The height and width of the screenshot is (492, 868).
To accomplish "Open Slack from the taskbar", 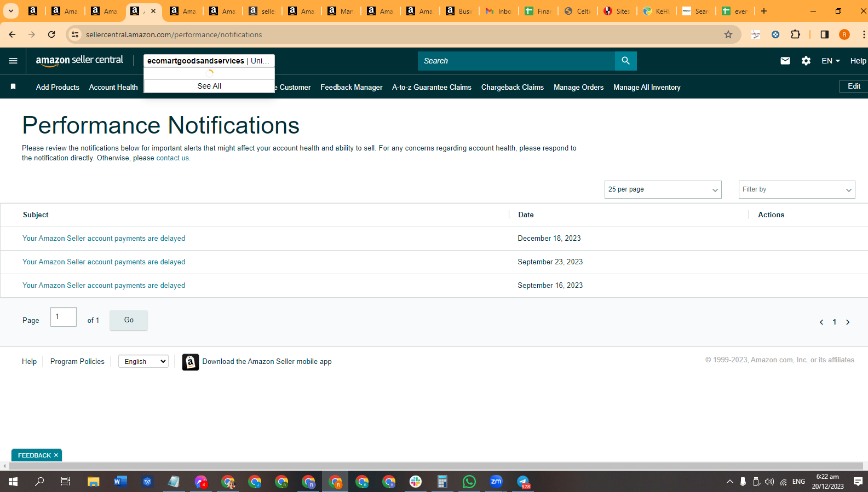I will click(416, 482).
